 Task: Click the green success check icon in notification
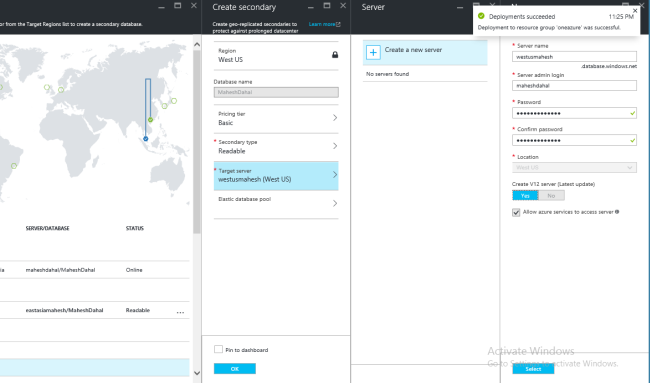(x=481, y=16)
